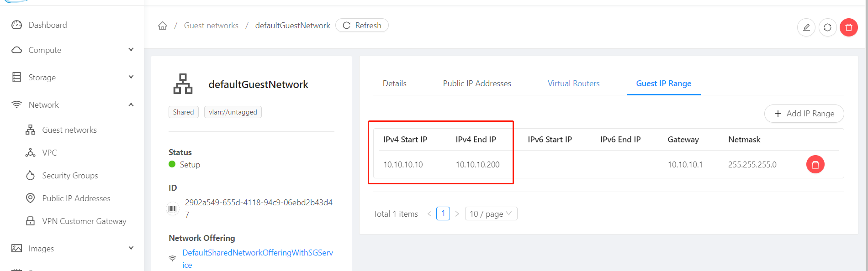Delete the defaultGuestNetwork using the trash icon
The height and width of the screenshot is (271, 868).
pyautogui.click(x=848, y=27)
